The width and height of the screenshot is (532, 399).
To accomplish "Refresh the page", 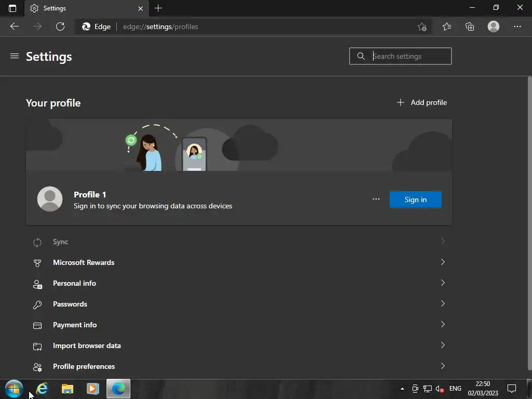I will (x=60, y=26).
